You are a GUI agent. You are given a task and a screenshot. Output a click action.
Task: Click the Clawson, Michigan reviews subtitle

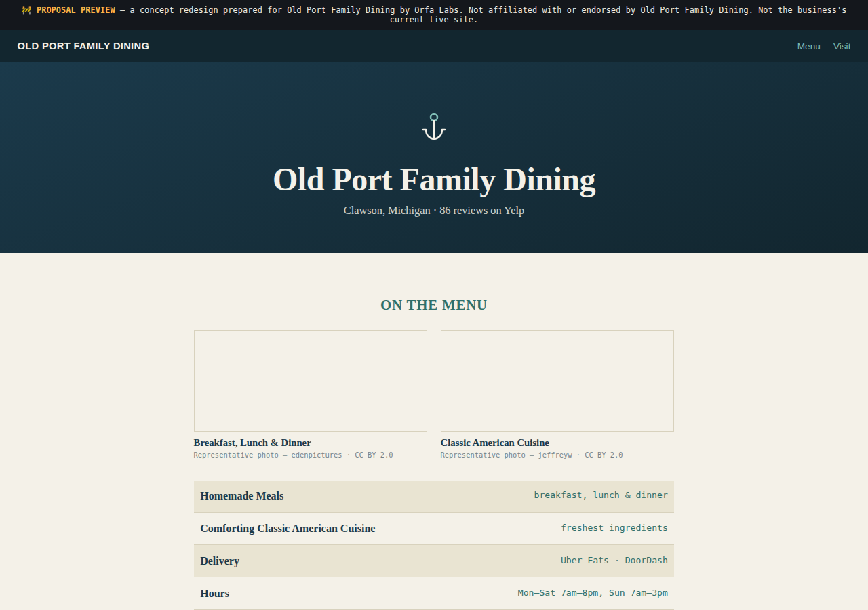coord(434,211)
